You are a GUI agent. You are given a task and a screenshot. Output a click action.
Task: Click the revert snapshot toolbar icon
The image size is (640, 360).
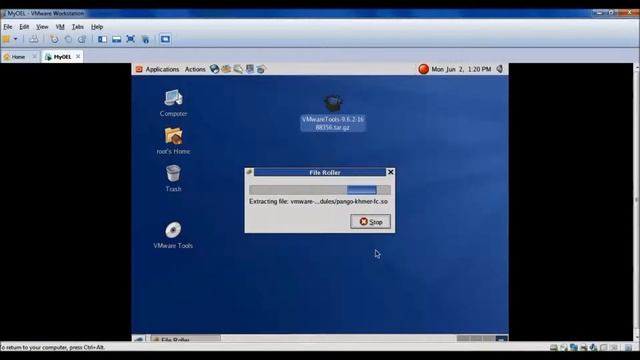[x=68, y=39]
